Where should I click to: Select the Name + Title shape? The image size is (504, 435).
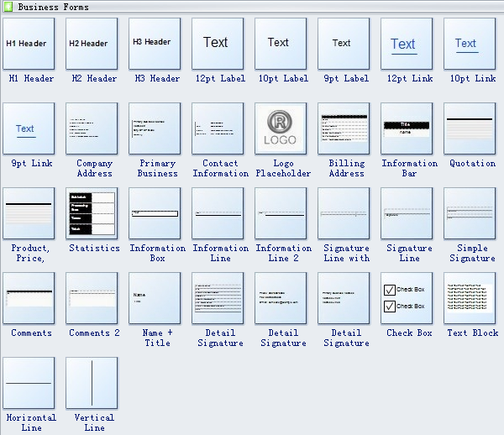155,298
